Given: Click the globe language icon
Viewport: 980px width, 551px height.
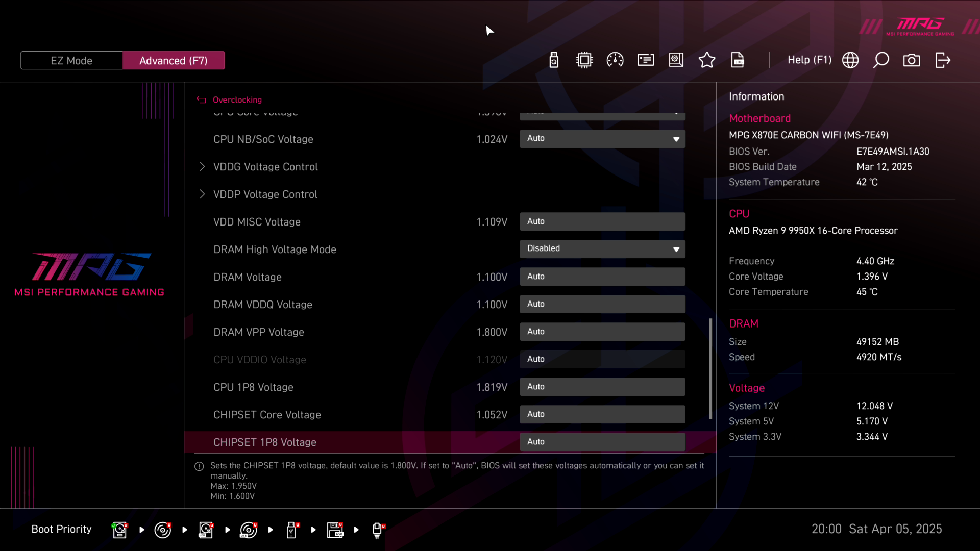Looking at the screenshot, I should 850,60.
